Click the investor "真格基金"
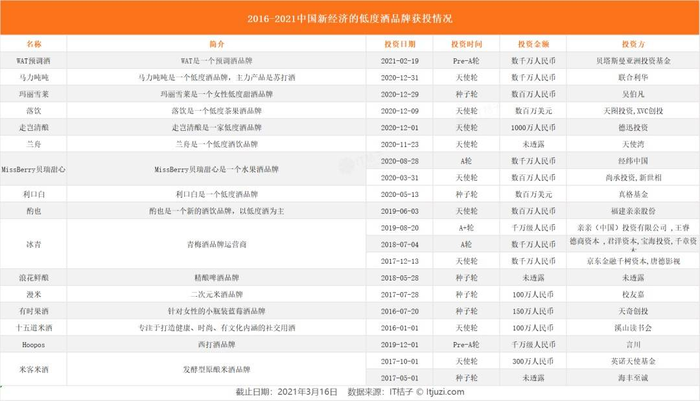Image resolution: width=700 pixels, height=401 pixels. 633,194
